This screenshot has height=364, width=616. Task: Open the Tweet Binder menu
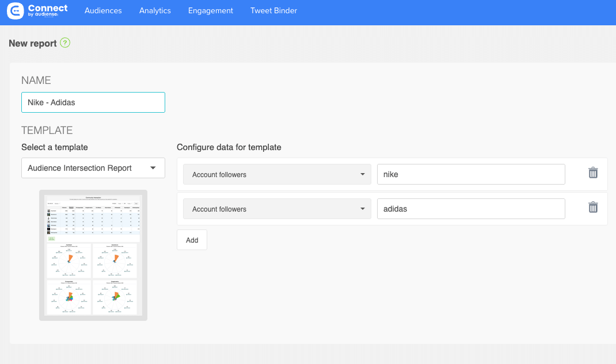click(x=274, y=10)
